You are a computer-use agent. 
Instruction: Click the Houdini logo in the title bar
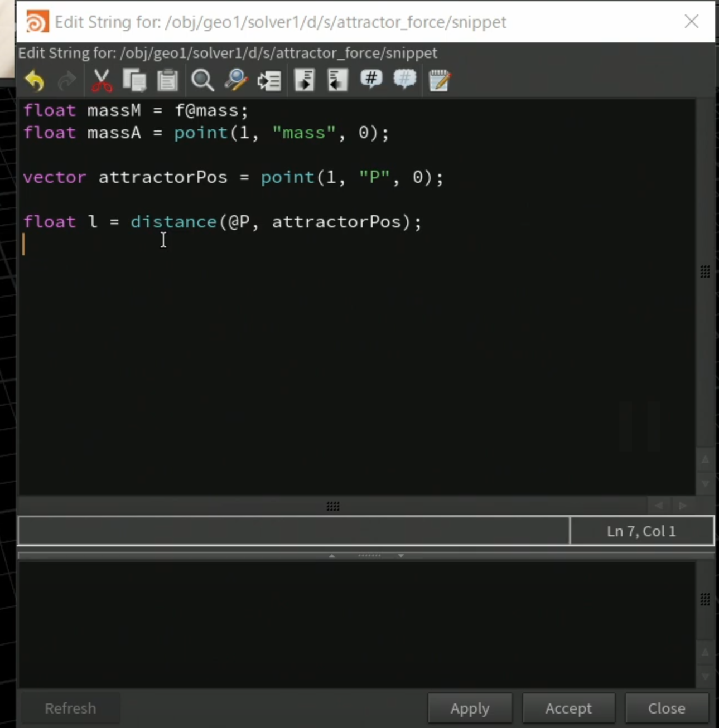click(x=37, y=22)
